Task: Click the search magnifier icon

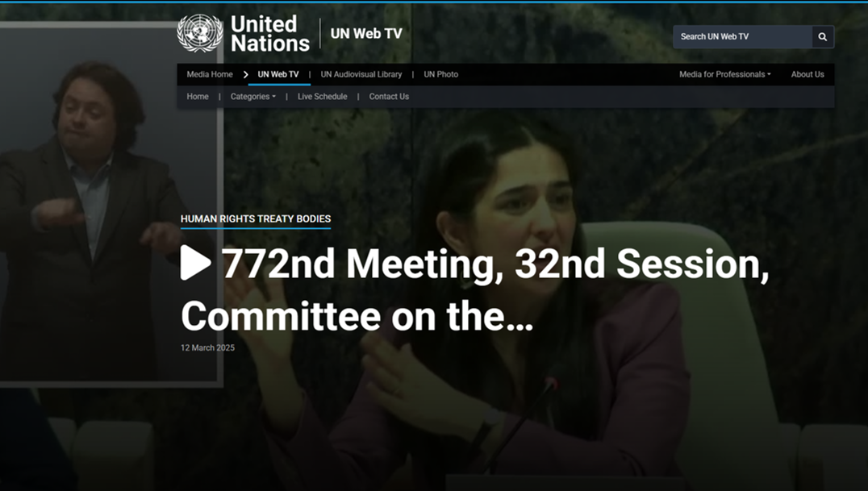Action: [823, 36]
